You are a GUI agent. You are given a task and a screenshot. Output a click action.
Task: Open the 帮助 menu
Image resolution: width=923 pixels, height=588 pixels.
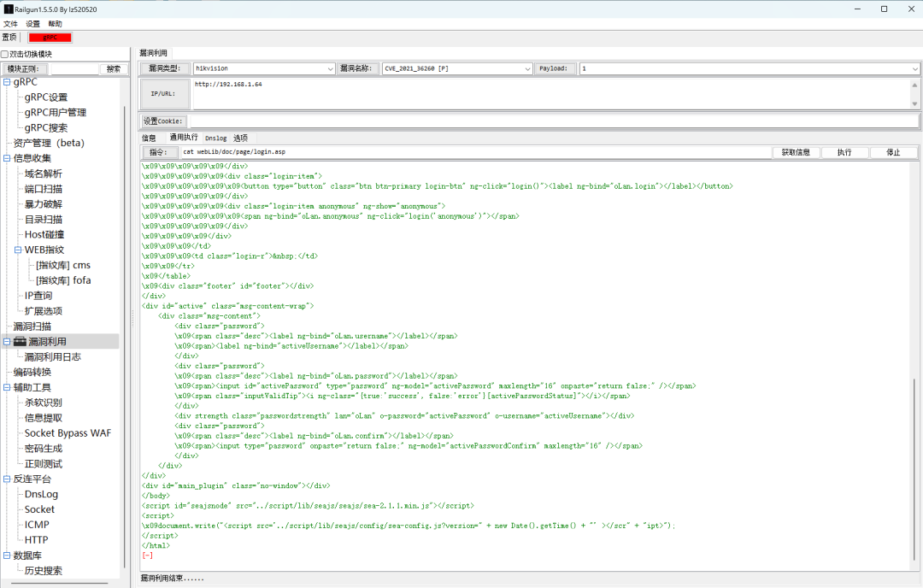[56, 24]
